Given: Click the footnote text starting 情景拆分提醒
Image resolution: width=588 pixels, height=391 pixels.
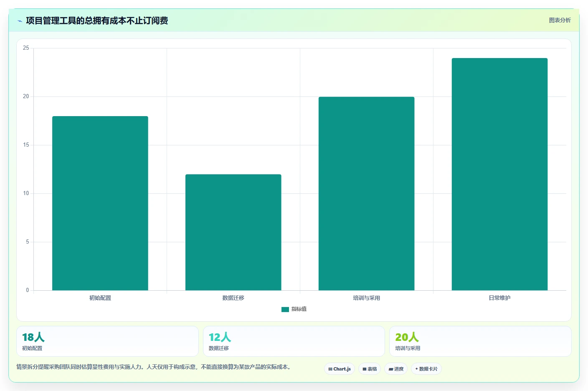Looking at the screenshot, I should pyautogui.click(x=153, y=367).
